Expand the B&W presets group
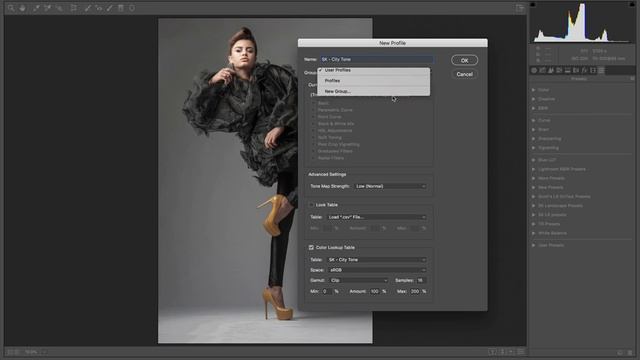Viewport: 640px width, 360px height. point(533,108)
